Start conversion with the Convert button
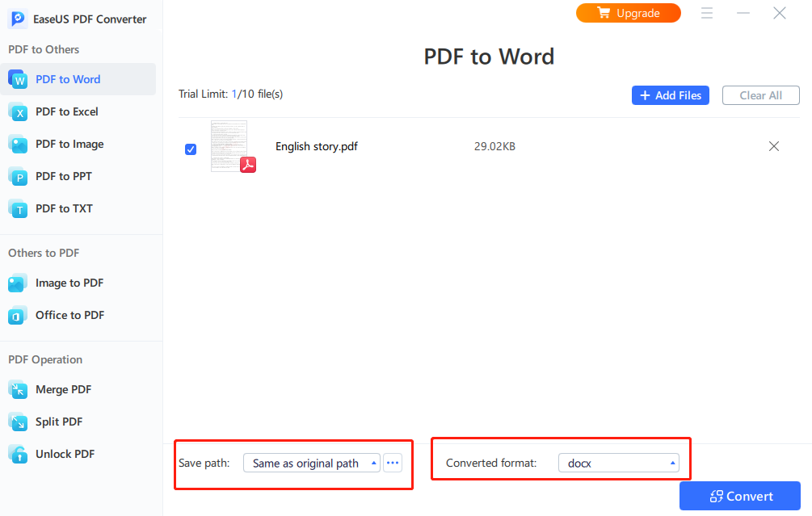The height and width of the screenshot is (516, 812). tap(739, 496)
